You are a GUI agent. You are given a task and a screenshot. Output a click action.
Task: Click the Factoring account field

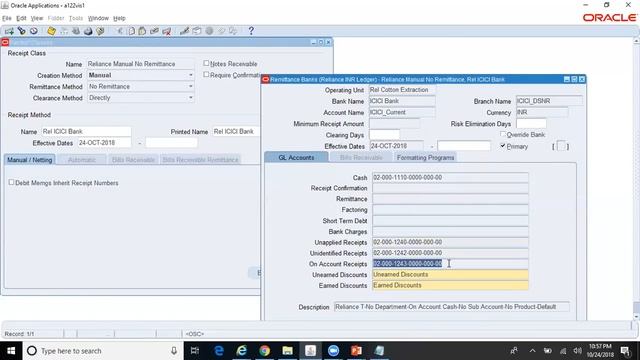(x=450, y=210)
